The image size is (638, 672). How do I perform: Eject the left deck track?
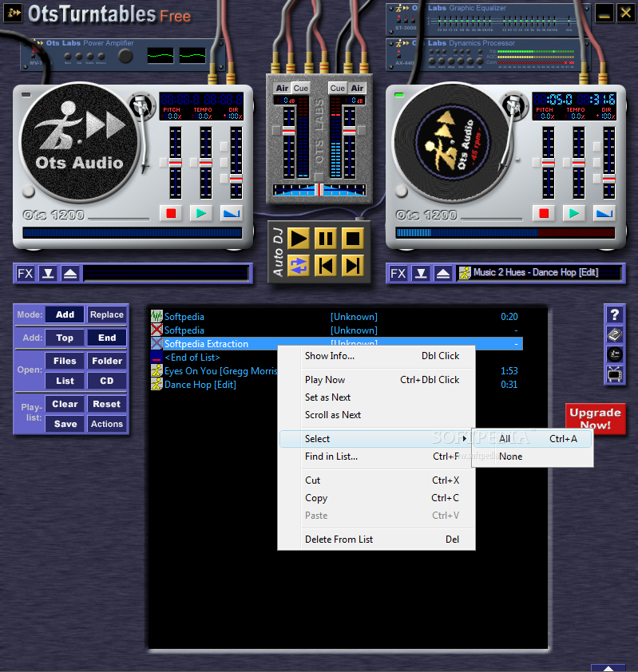point(70,274)
